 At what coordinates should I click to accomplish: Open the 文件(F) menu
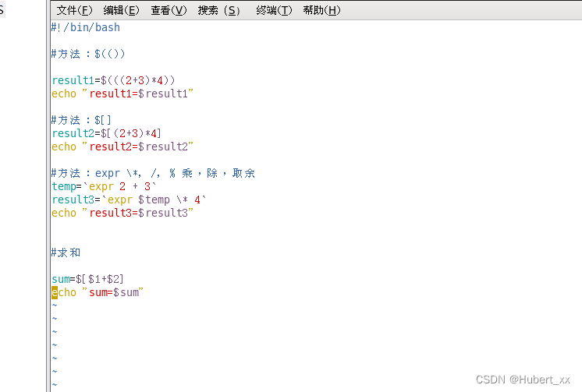pos(74,10)
